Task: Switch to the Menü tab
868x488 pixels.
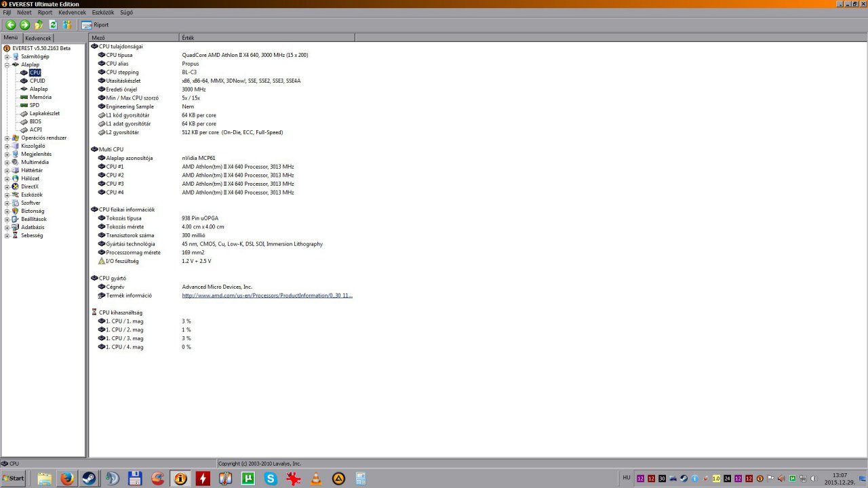Action: (11, 38)
